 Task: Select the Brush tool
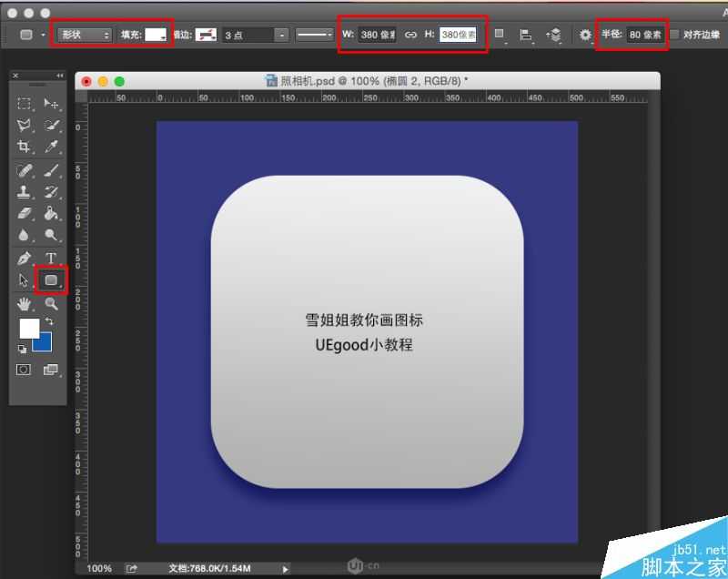50,170
